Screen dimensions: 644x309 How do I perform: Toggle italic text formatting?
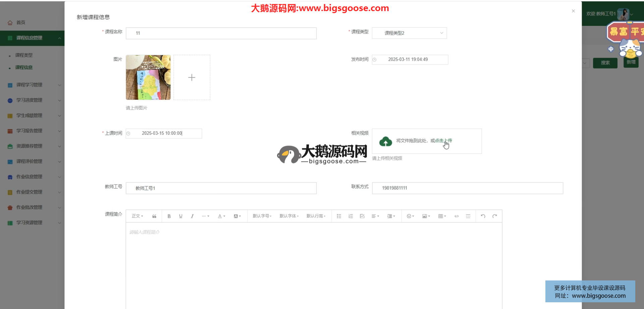[x=192, y=216]
